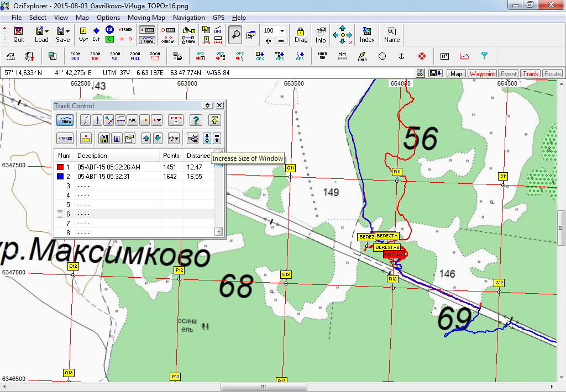Toggle the Waypoint display button

point(482,73)
